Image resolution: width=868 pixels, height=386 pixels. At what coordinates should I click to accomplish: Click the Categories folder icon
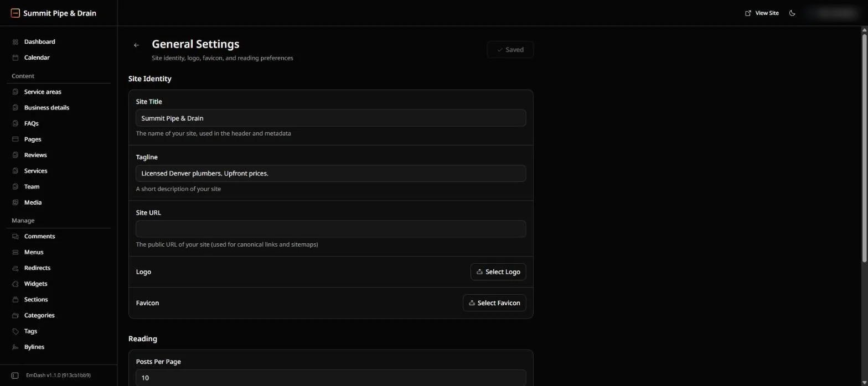pos(15,316)
